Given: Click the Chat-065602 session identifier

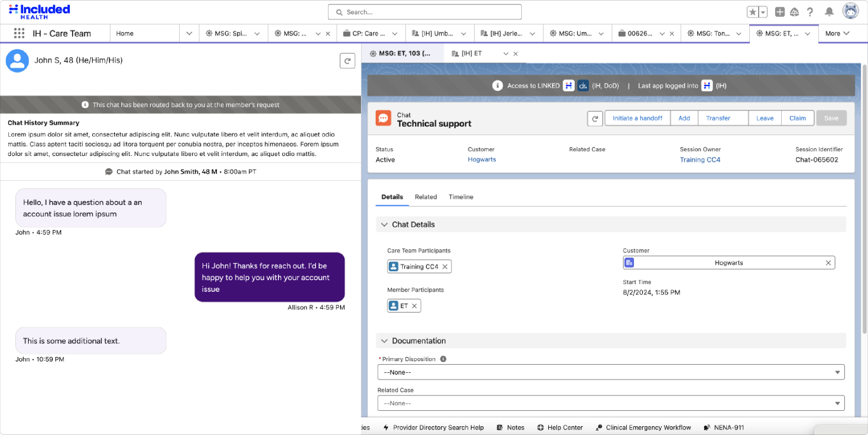Looking at the screenshot, I should tap(817, 160).
